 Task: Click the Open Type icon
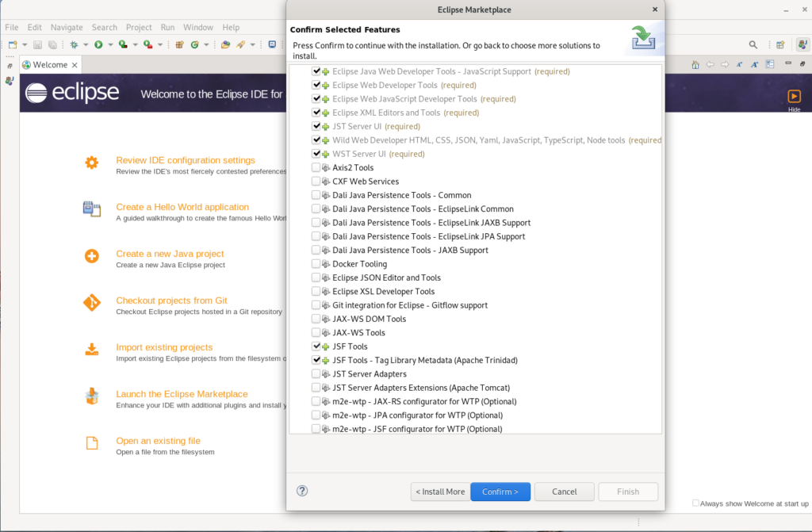(225, 45)
